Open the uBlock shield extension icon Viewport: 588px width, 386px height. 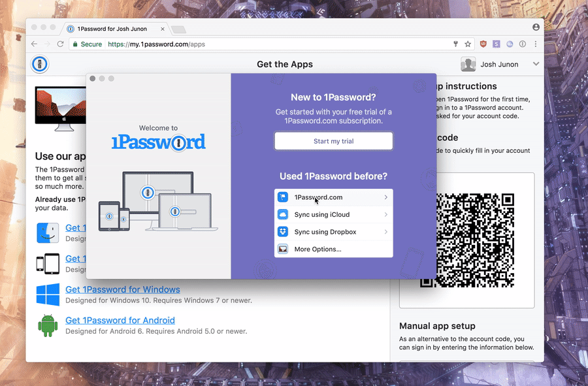(x=483, y=44)
